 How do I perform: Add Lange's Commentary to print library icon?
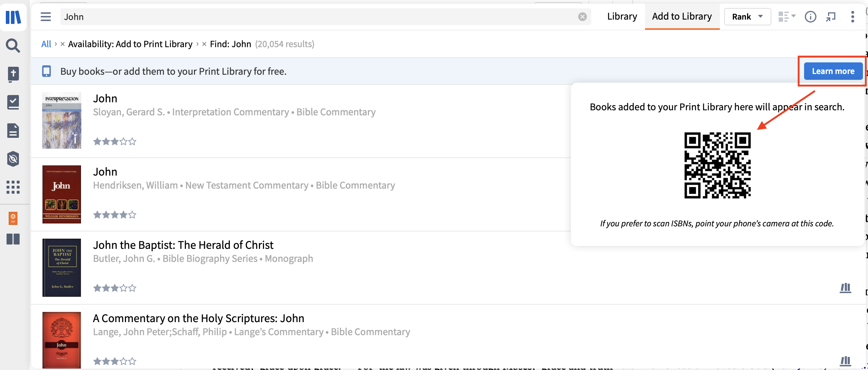(845, 361)
